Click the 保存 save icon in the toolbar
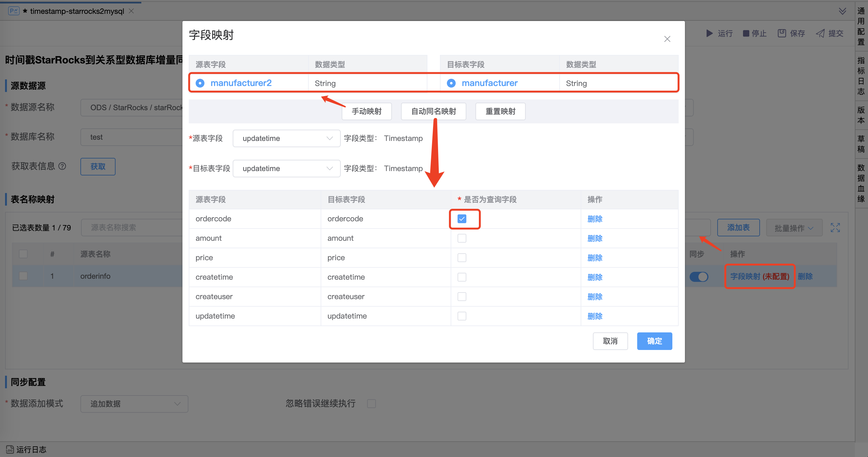 (782, 33)
